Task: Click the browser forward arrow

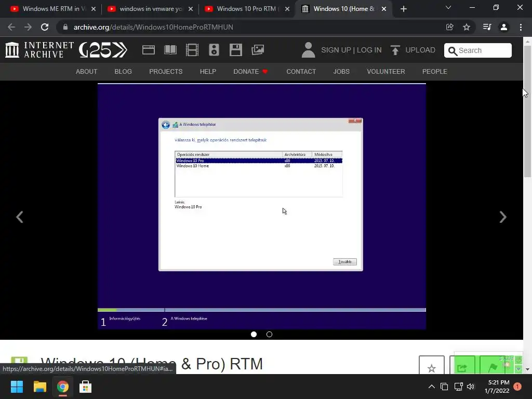Action: [28, 27]
